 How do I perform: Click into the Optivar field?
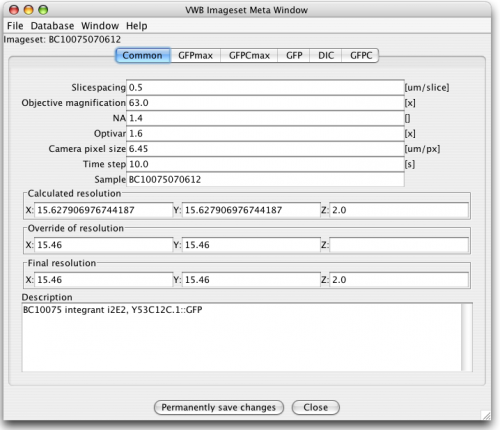[265, 134]
